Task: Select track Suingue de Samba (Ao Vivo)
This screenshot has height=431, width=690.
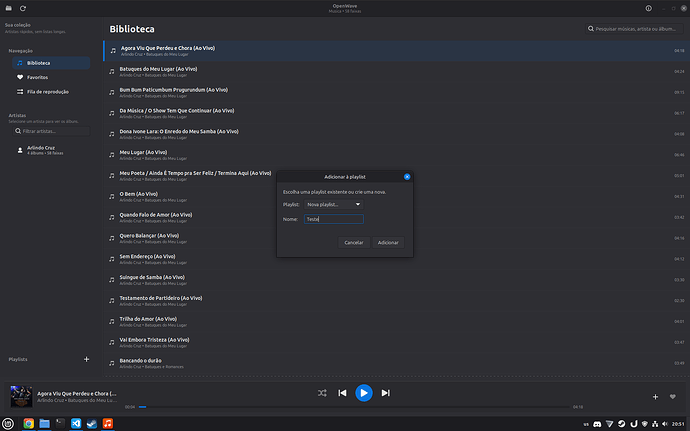Action: tap(396, 280)
